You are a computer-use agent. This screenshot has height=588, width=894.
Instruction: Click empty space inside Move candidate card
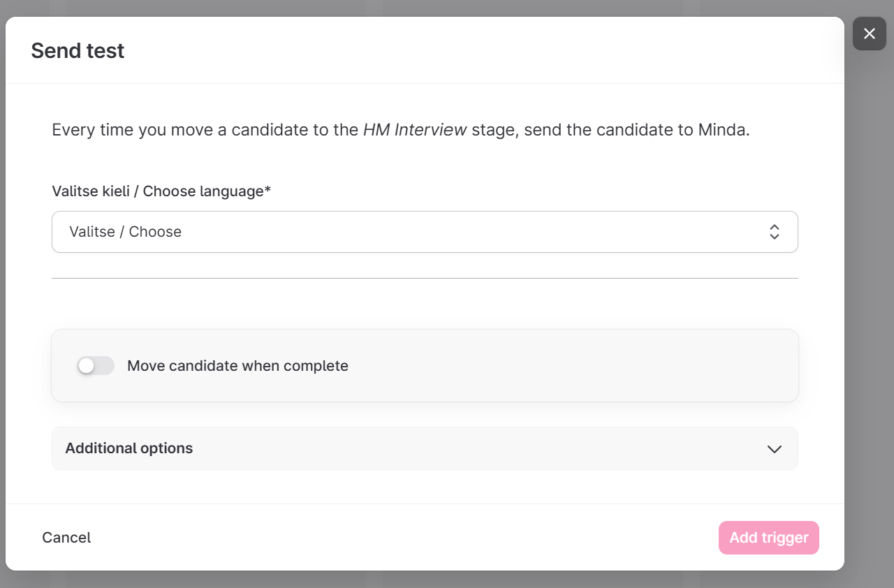click(559, 366)
